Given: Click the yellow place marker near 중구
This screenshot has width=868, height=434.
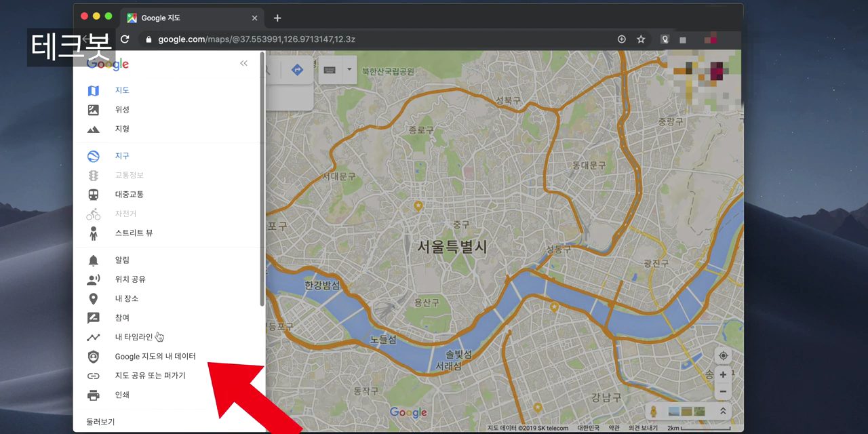Looking at the screenshot, I should (418, 205).
